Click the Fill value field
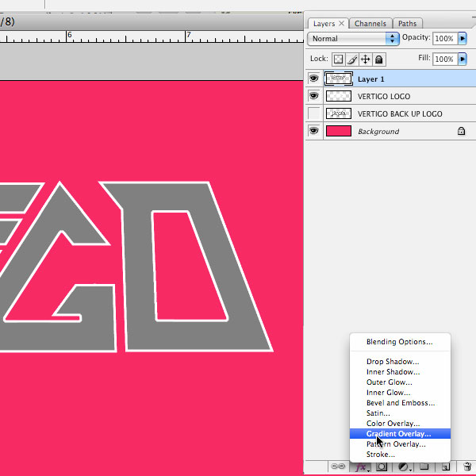Screen dimensions: 476x476 [445, 59]
